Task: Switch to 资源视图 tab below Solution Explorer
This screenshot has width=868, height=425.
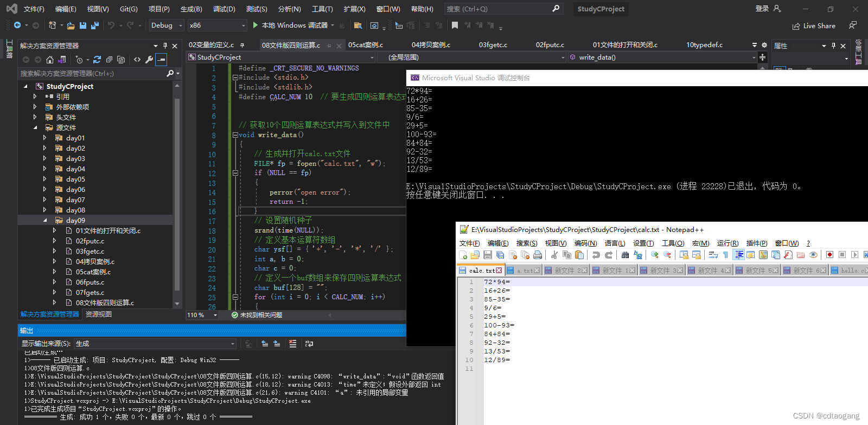Action: pos(99,314)
